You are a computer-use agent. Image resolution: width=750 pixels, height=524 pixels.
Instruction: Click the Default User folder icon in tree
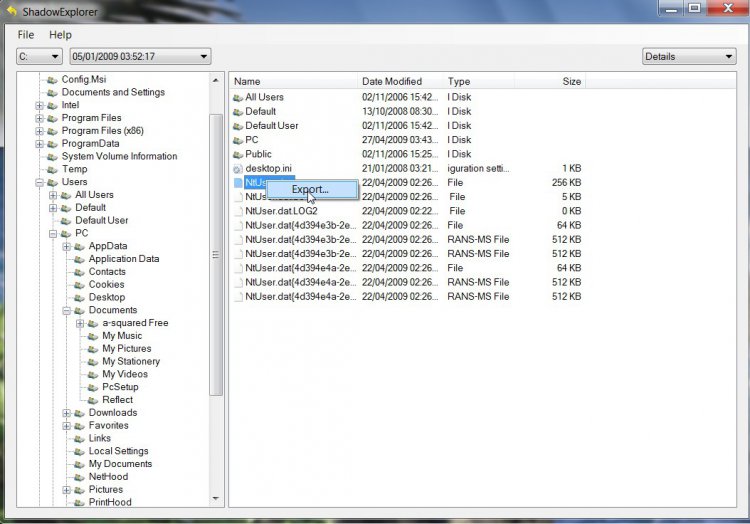pos(66,221)
